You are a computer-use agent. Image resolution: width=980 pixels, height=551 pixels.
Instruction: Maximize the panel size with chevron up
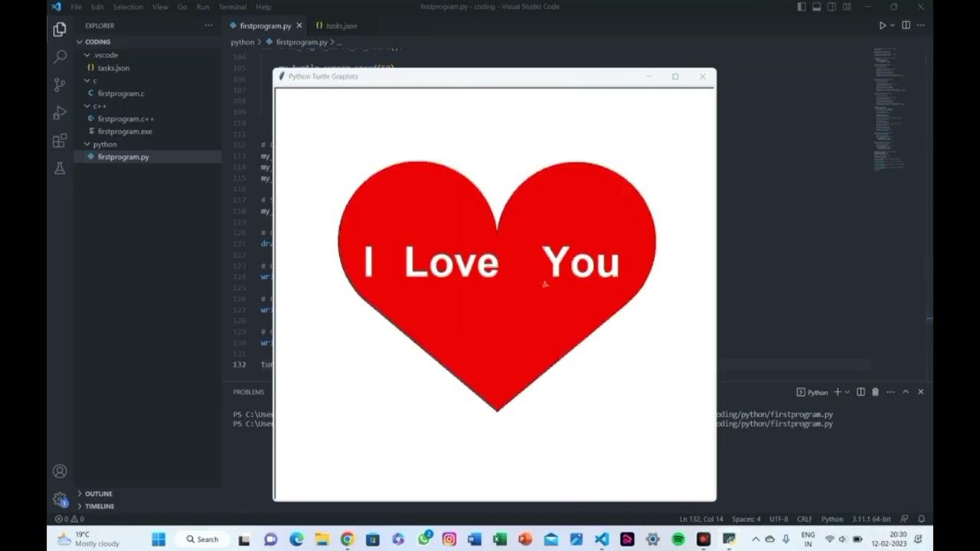click(x=905, y=392)
